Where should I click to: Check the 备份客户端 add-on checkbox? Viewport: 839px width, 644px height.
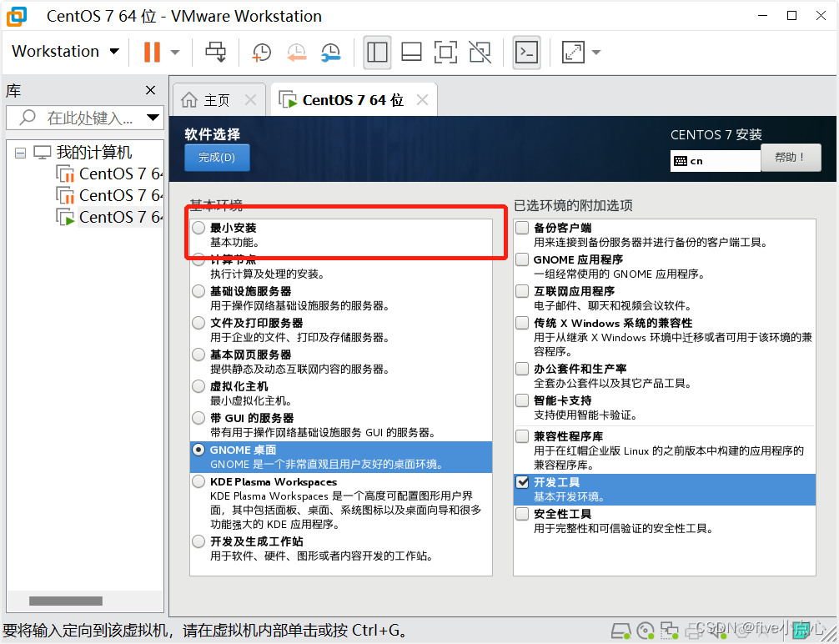click(x=522, y=228)
